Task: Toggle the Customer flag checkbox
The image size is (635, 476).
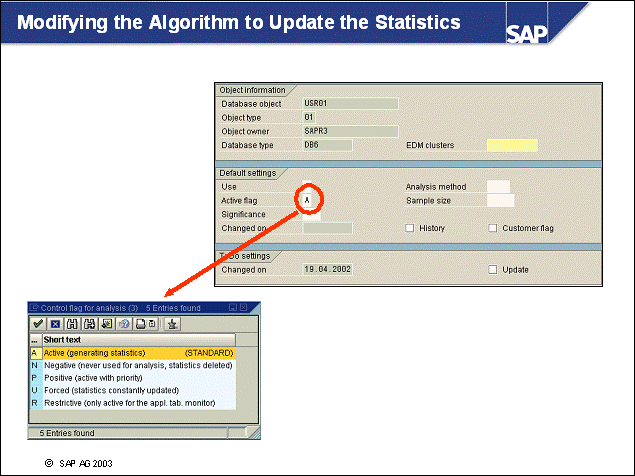Action: click(x=492, y=228)
